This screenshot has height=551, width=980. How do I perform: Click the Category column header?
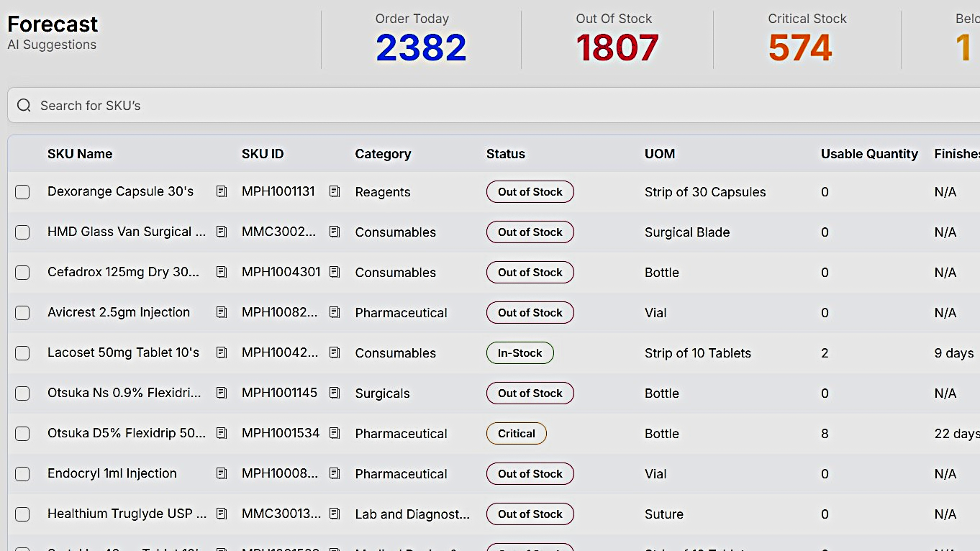coord(383,154)
